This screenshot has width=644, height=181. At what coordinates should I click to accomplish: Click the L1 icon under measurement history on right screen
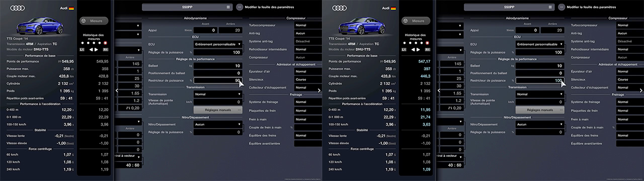[x=404, y=50]
